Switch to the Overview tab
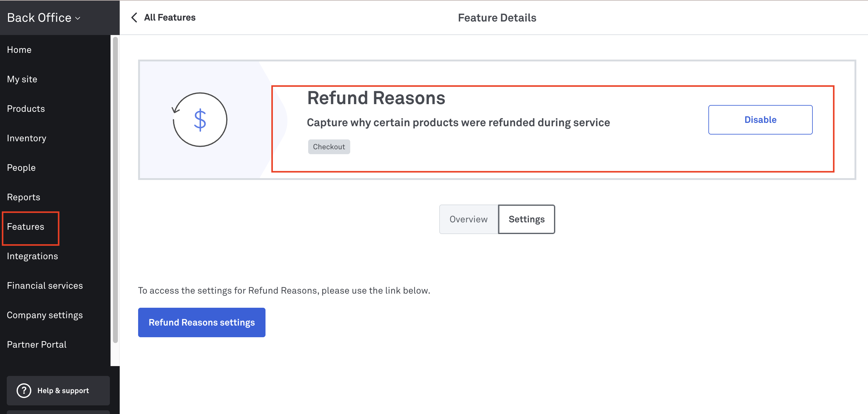Viewport: 868px width, 414px height. (x=468, y=219)
